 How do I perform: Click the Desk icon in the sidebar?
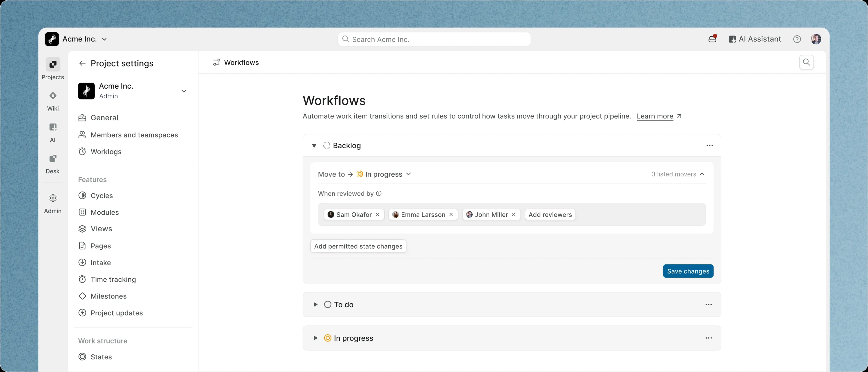tap(53, 158)
